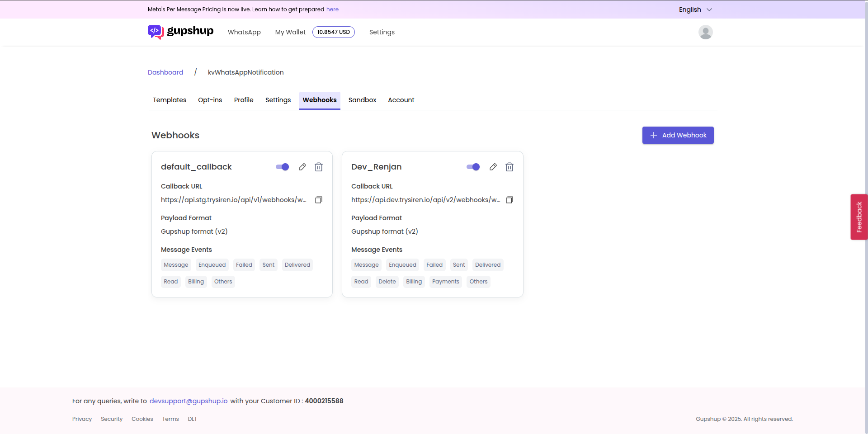
Task: Disable the Dev_Renjan webhook
Action: [x=472, y=167]
